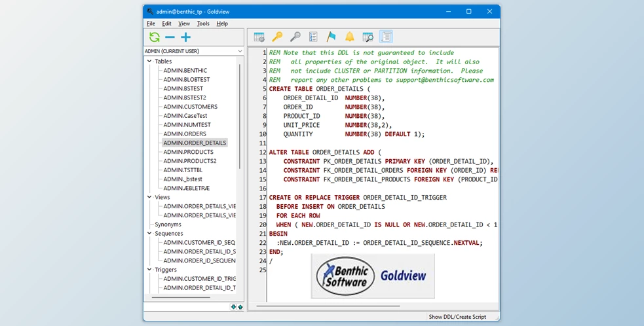Click the down arrow below object tree
The image size is (644, 326).
[234, 307]
